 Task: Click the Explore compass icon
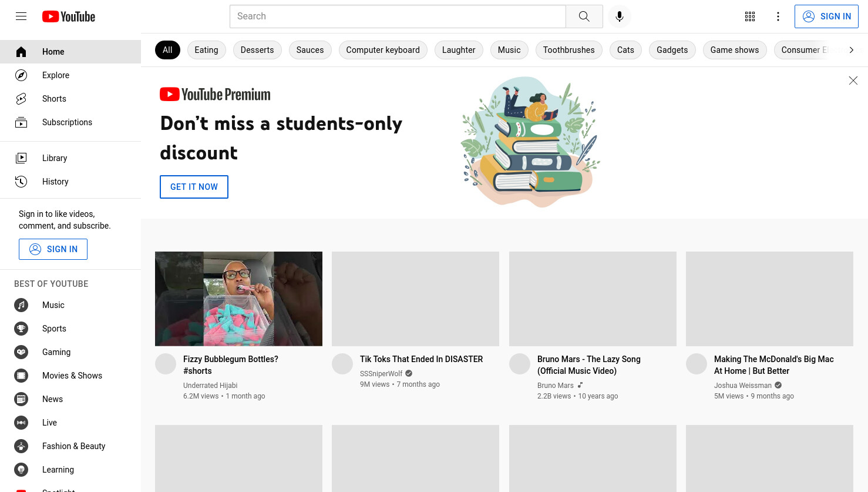[x=21, y=75]
